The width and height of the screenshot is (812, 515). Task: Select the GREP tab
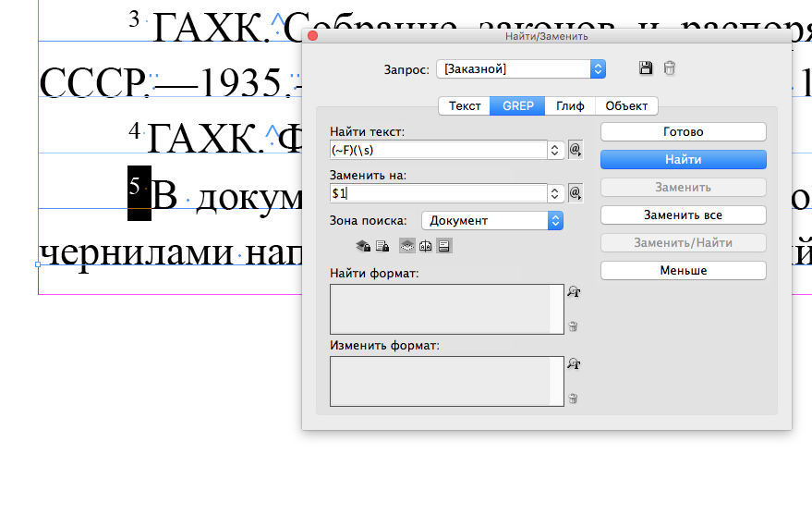[518, 105]
